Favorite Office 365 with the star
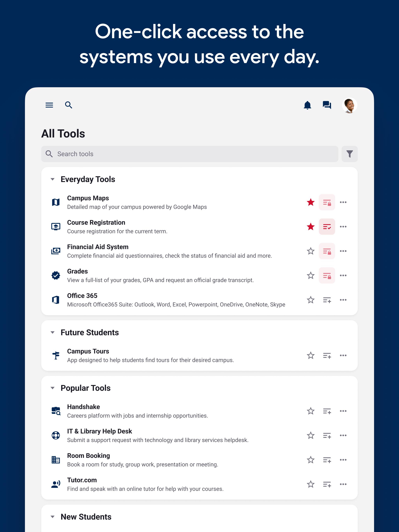 [x=311, y=300]
